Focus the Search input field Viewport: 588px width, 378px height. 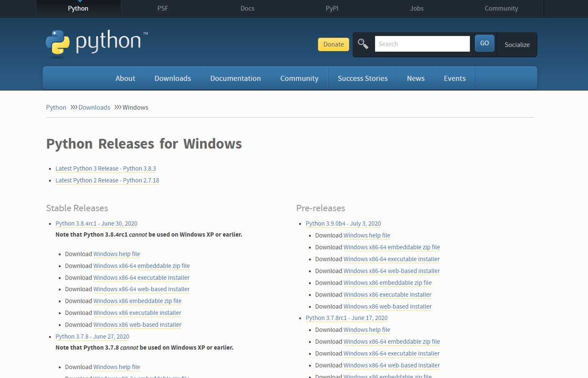(x=422, y=44)
